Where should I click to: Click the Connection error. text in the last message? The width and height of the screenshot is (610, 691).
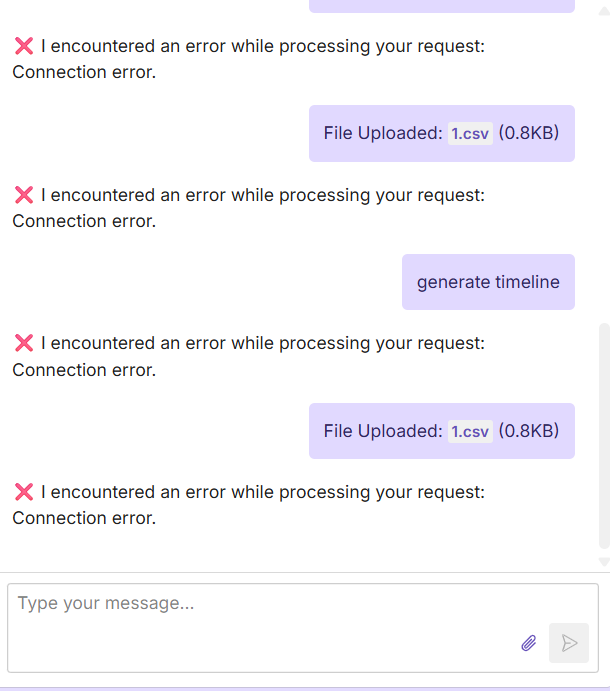[84, 518]
